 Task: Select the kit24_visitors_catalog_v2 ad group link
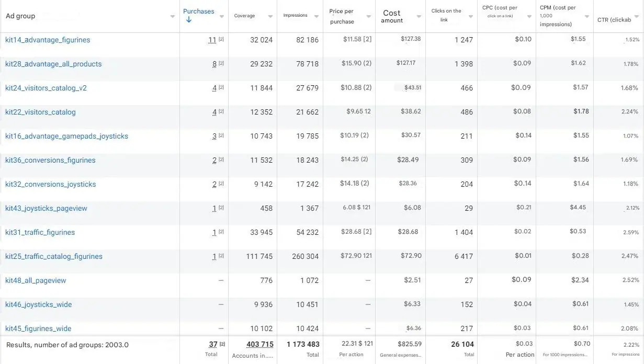[x=46, y=88]
